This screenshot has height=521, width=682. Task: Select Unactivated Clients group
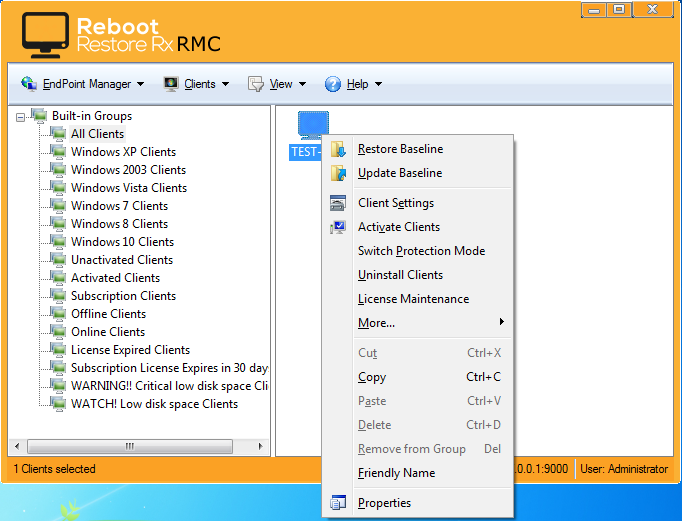[122, 260]
